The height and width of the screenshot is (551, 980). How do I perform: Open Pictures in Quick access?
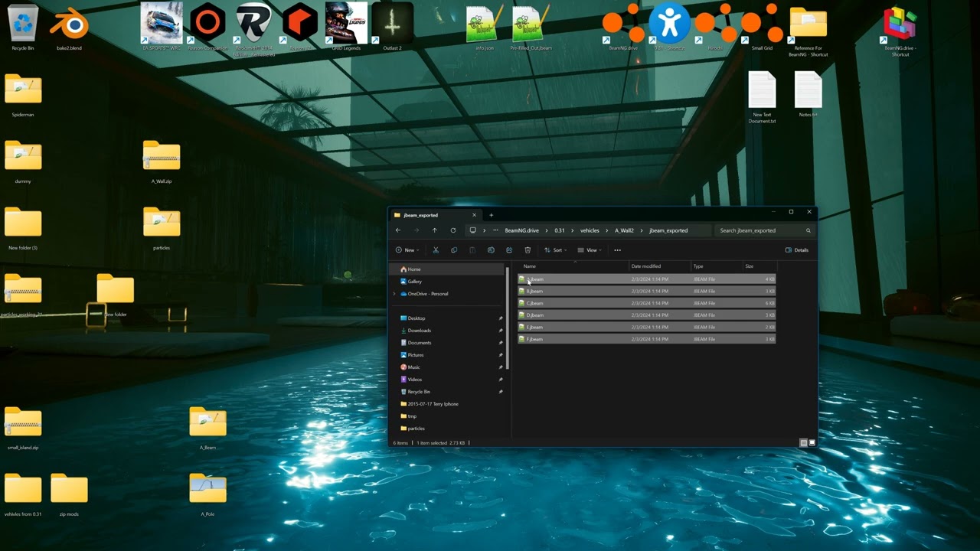448,355
